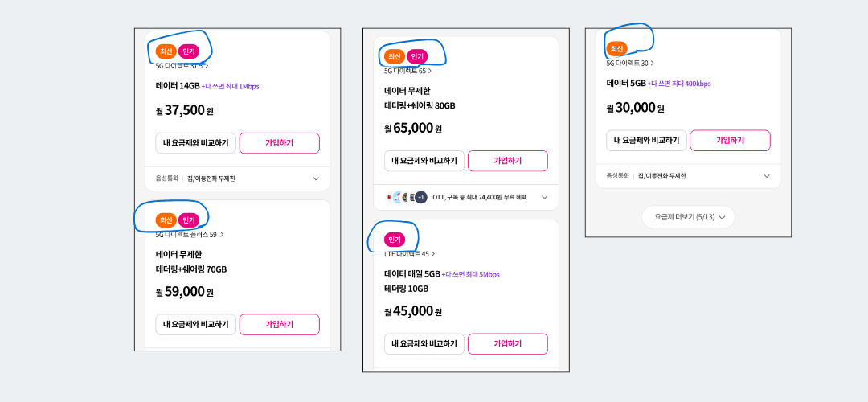
Task: Click the 최신 badge on the 37,500원 plan
Action: [x=166, y=51]
